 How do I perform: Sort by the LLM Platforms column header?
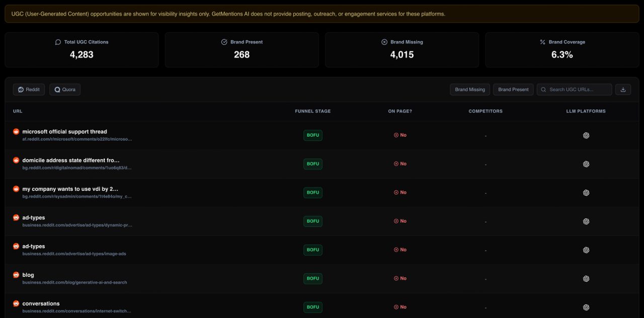[x=586, y=111]
